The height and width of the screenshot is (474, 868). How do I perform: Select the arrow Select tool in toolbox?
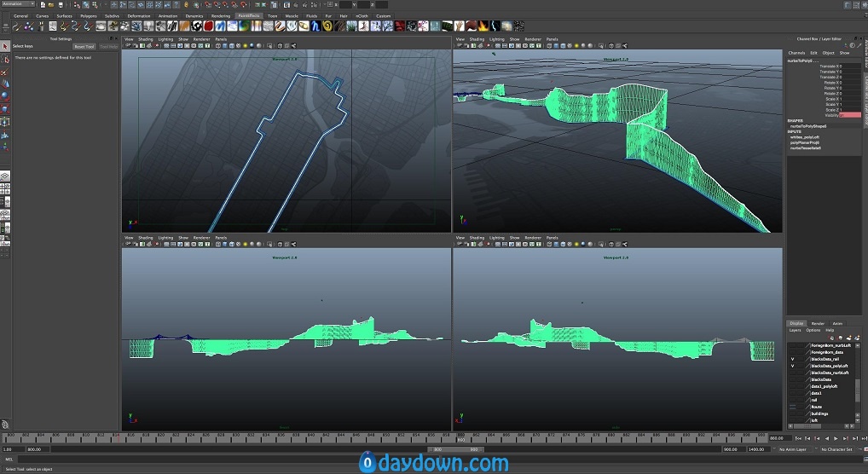5,46
